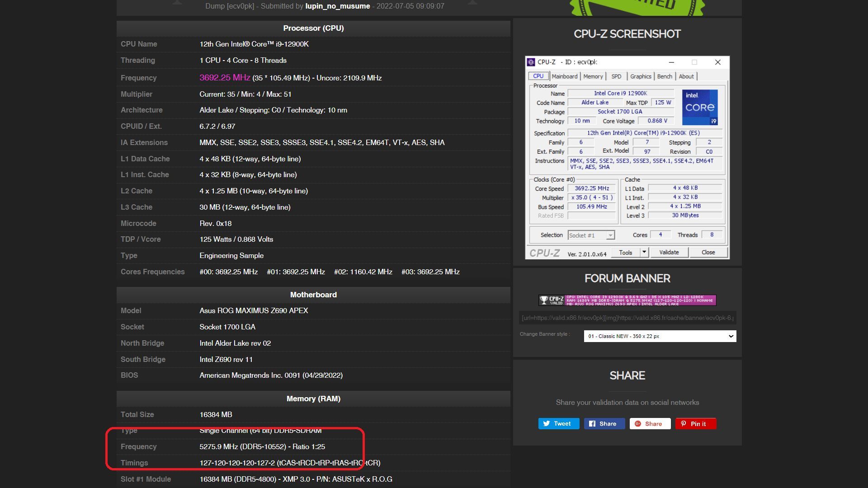Switch to the Bench tab in CPU-Z screenshot

click(x=665, y=76)
